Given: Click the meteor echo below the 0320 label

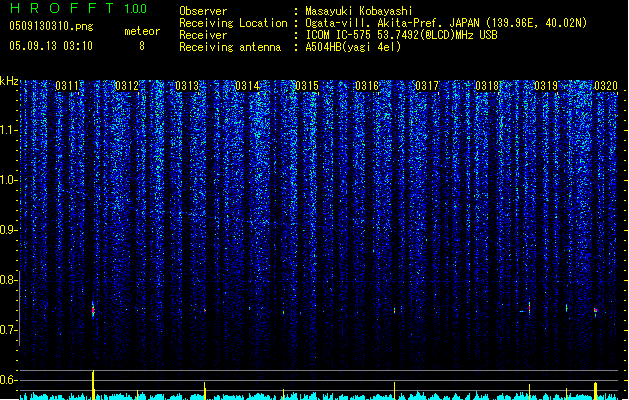Looking at the screenshot, I should click(596, 311).
